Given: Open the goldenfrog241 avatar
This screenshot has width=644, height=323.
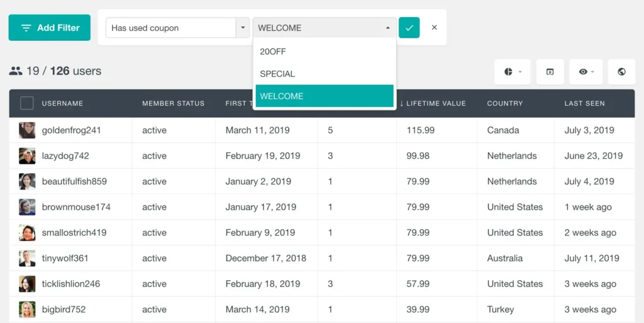Looking at the screenshot, I should 27,130.
